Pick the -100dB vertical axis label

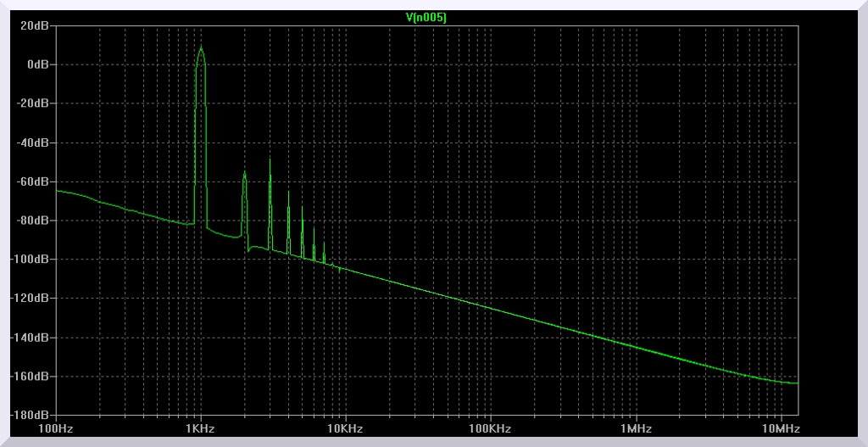(x=34, y=260)
